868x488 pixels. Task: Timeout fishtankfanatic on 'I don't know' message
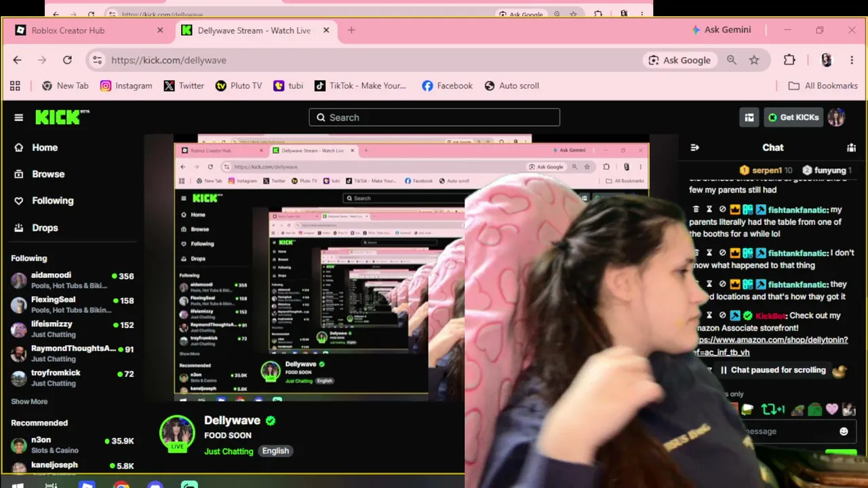[709, 253]
